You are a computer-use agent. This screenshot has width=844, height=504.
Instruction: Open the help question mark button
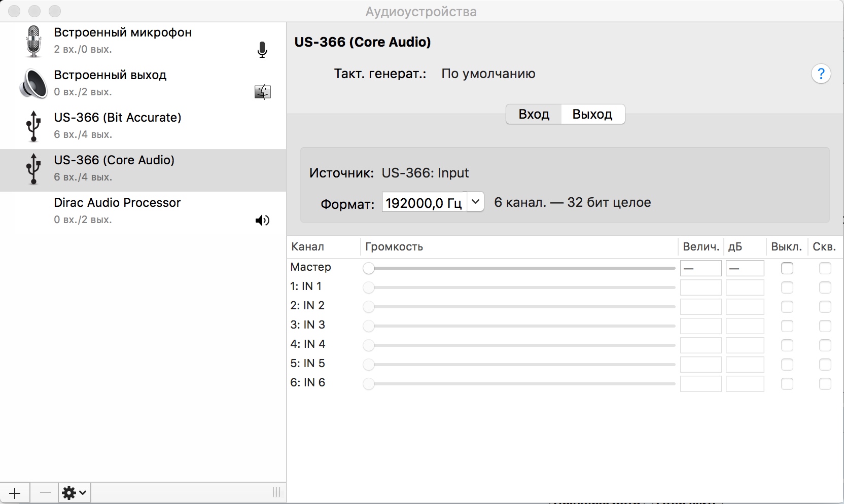[821, 74]
